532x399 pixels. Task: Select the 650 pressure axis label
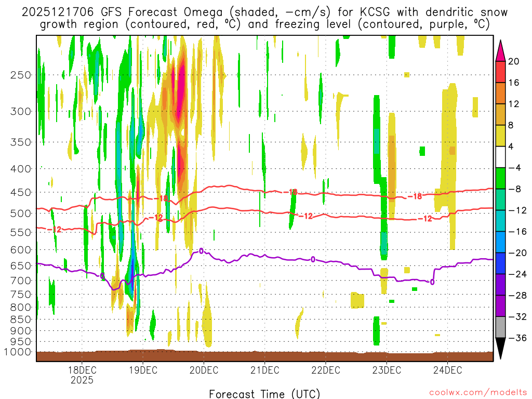coord(21,265)
